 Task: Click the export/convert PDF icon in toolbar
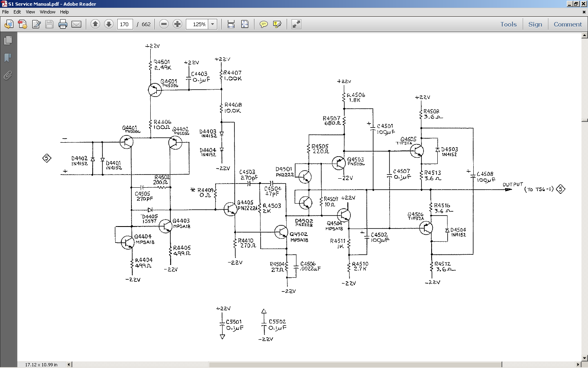click(22, 25)
